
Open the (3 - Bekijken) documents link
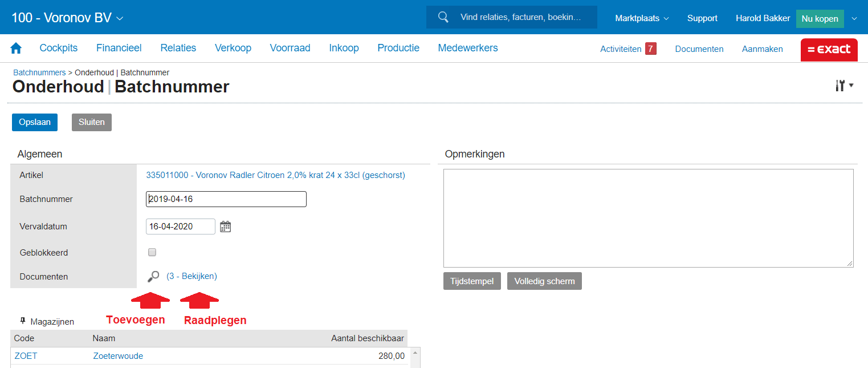tap(191, 276)
